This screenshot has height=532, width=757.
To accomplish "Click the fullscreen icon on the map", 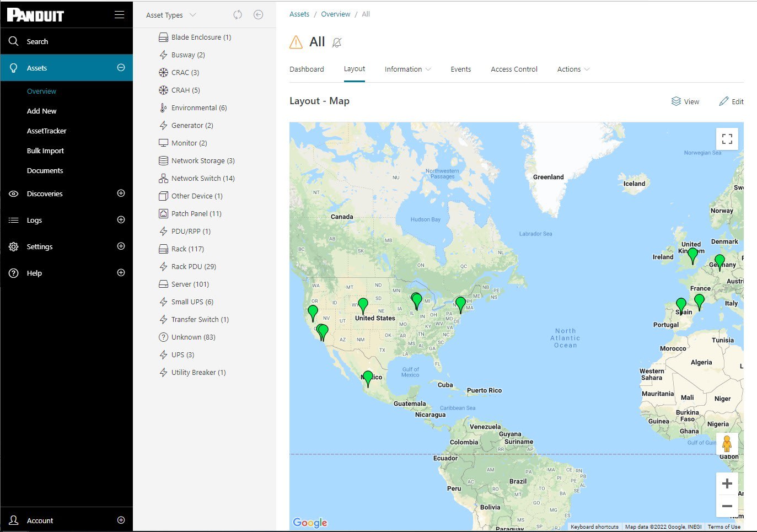I will tap(727, 139).
